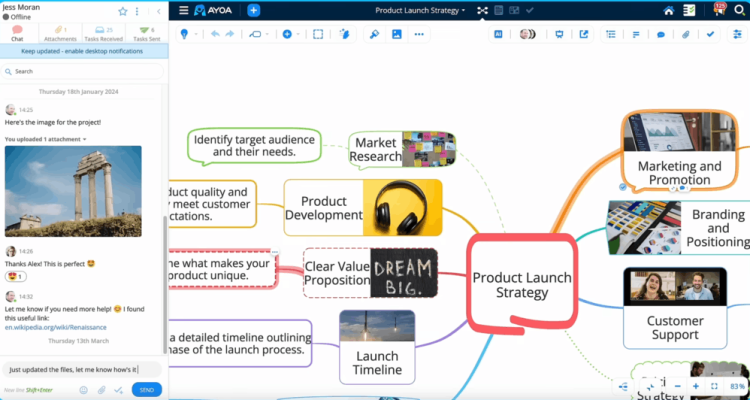Viewport: 750px width, 400px height.
Task: Expand the add branch plus dropdown
Action: point(298,34)
